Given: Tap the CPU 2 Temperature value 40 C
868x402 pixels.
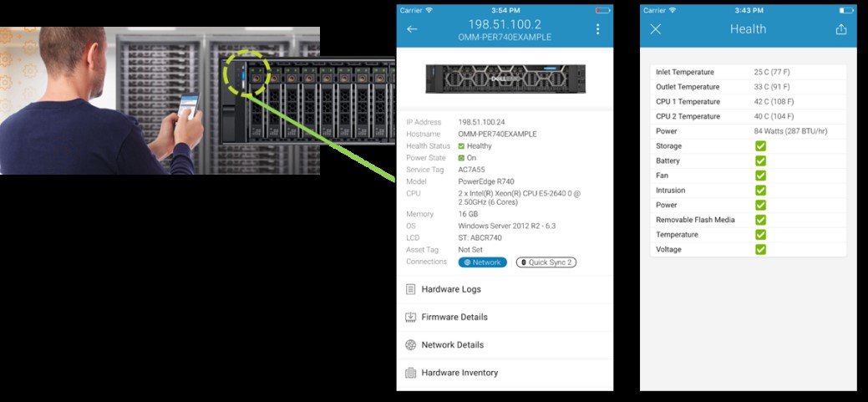Looking at the screenshot, I should (774, 117).
